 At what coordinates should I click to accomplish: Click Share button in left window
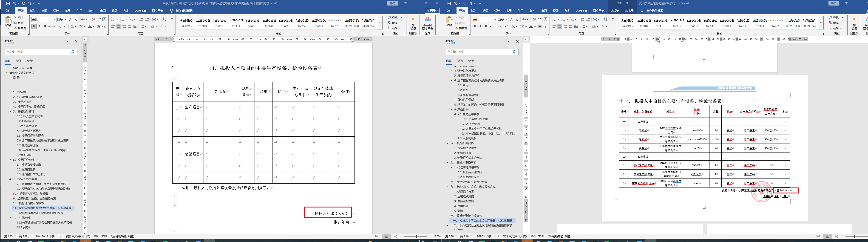coord(432,11)
